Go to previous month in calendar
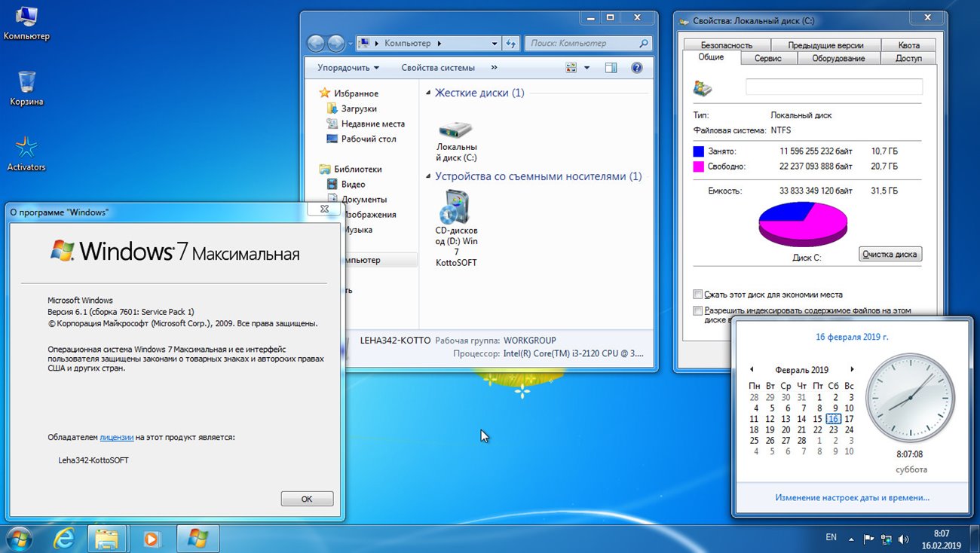The image size is (980, 553). pyautogui.click(x=752, y=369)
